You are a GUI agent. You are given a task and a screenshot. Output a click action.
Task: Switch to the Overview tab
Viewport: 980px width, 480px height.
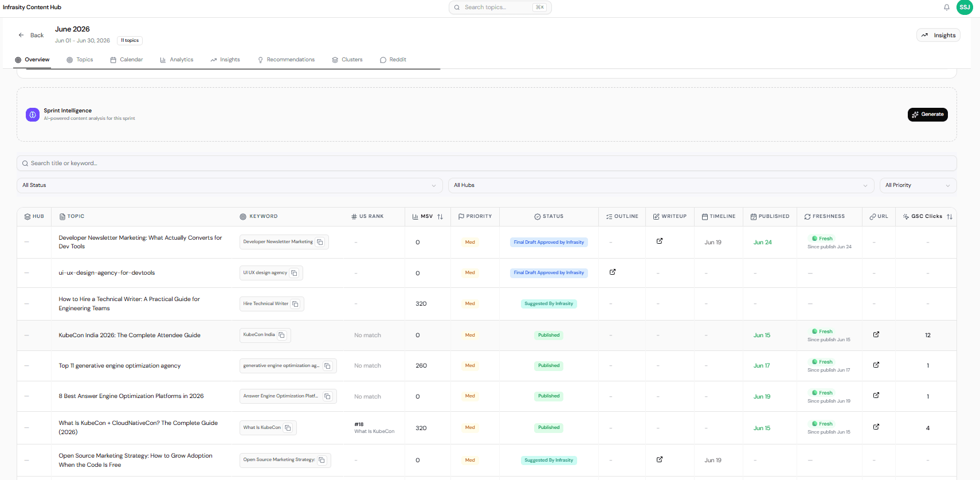[33, 60]
